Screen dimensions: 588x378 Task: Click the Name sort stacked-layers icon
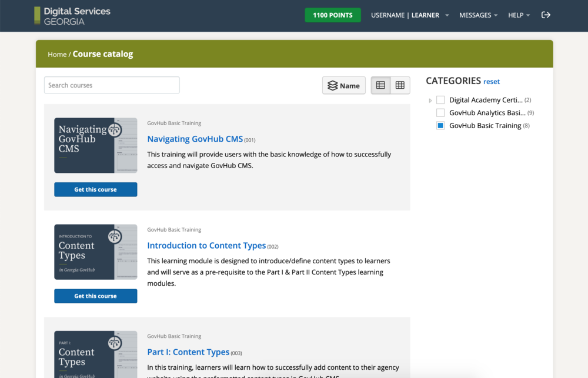coord(332,85)
